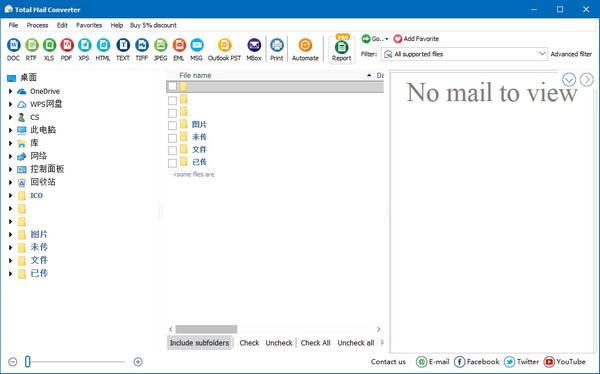Image resolution: width=600 pixels, height=374 pixels.
Task: Open the Edit menu
Action: click(62, 25)
